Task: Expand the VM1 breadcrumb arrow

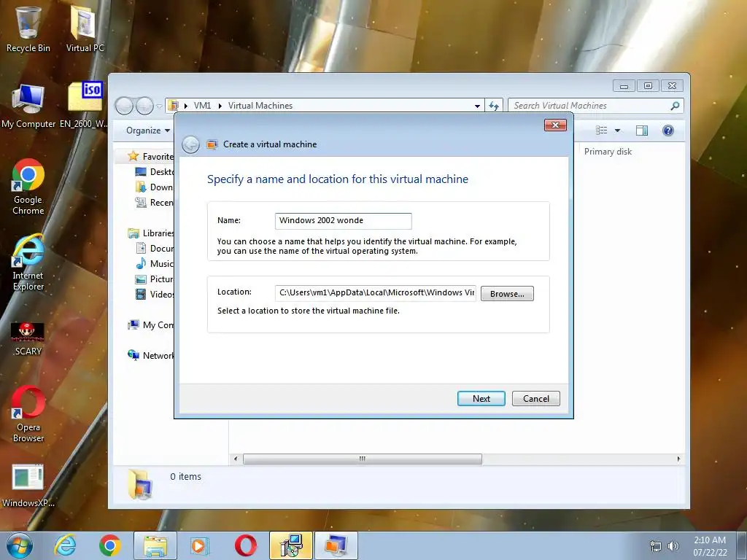Action: click(x=220, y=106)
